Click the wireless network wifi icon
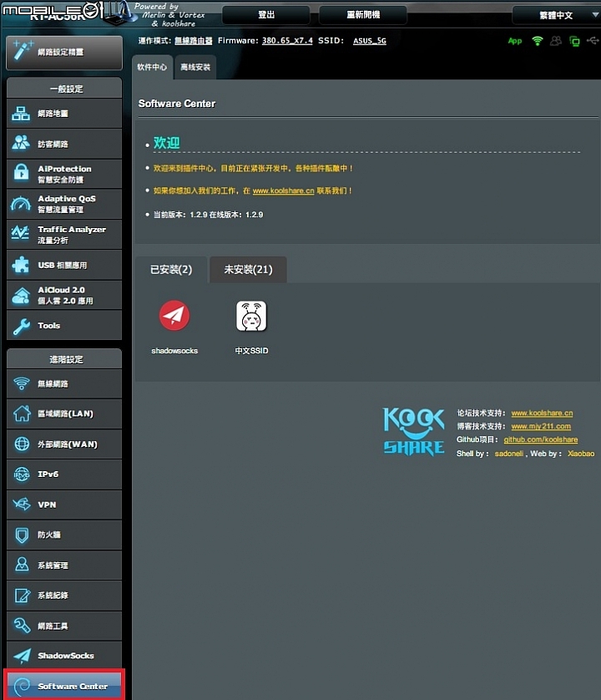The image size is (601, 700). click(x=22, y=383)
